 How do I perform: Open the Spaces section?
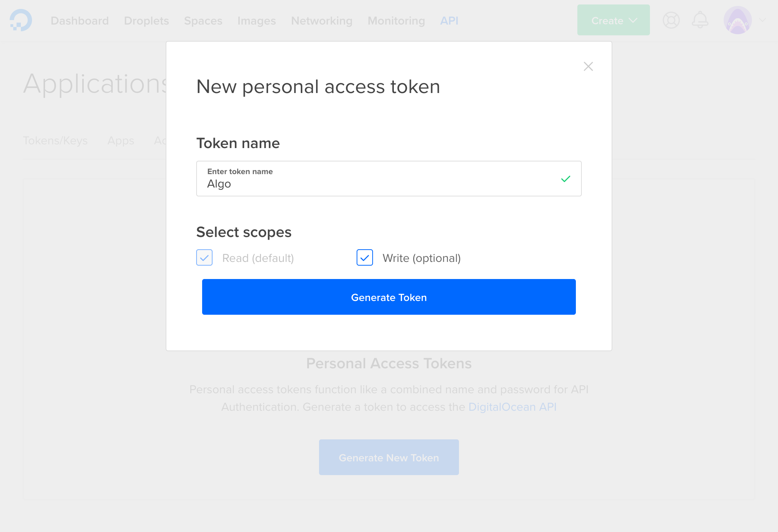(x=203, y=21)
